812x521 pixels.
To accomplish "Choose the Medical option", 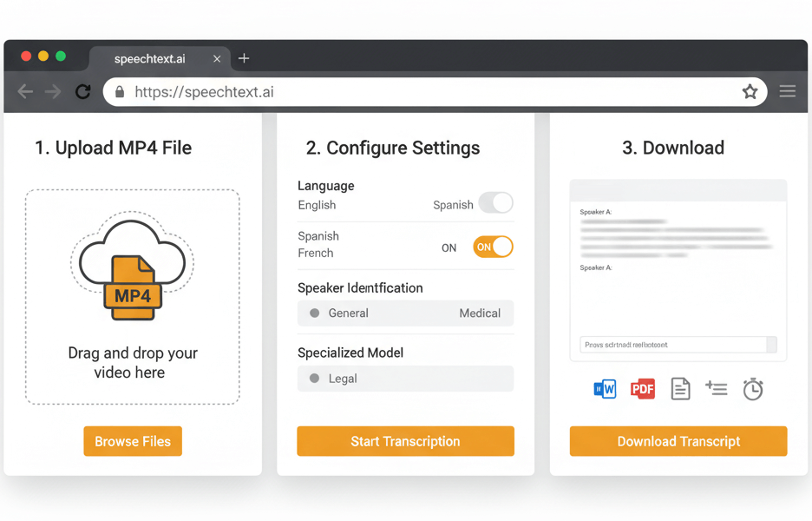I will tap(480, 313).
